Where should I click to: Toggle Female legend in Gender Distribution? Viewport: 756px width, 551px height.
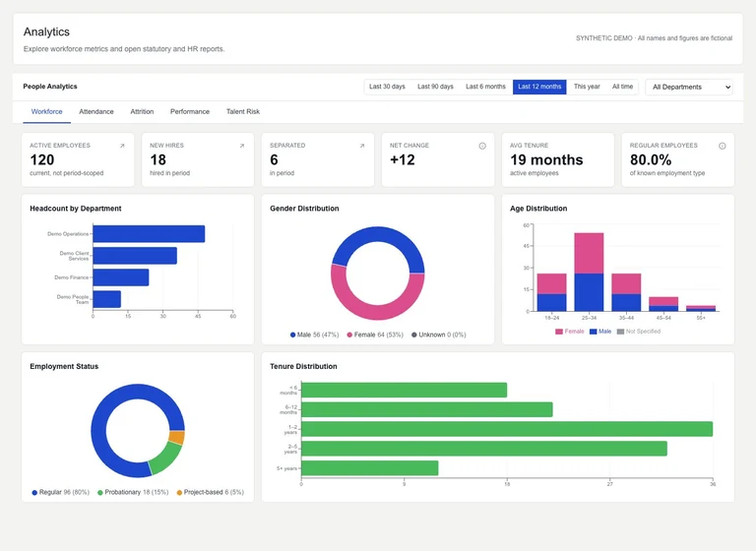(375, 335)
